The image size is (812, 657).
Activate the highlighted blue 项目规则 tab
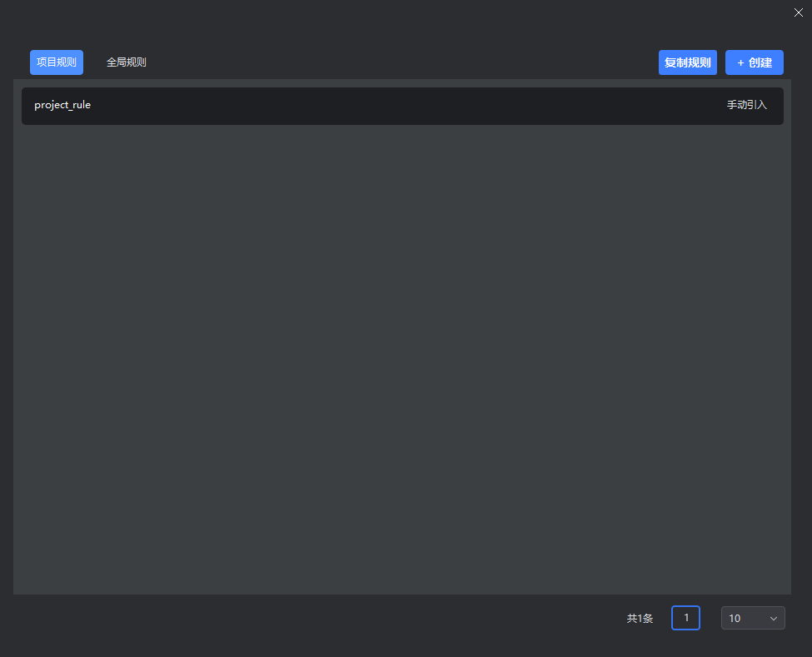coord(57,62)
